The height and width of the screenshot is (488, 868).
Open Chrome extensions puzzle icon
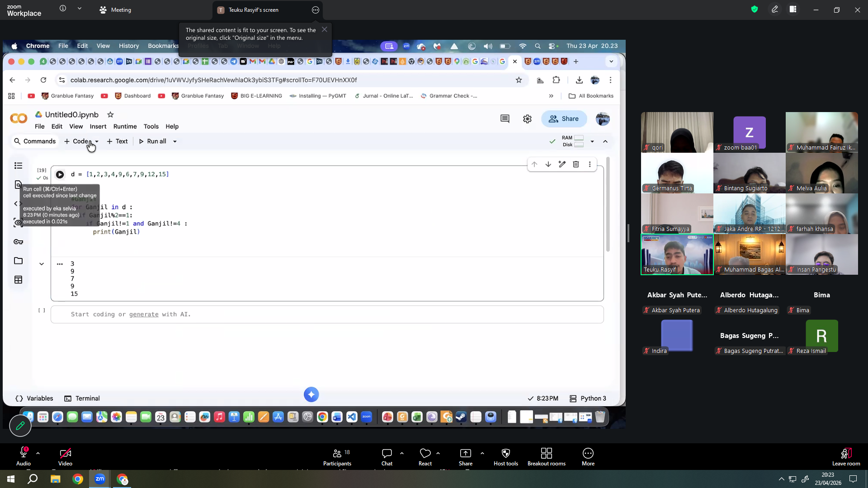(x=556, y=80)
